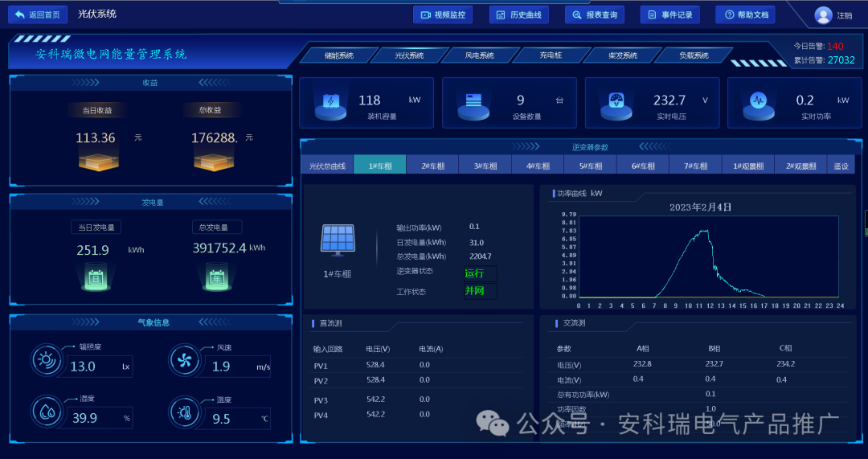868x459 pixels.
Task: Click the 总收益 gold bar icon
Action: [x=213, y=162]
